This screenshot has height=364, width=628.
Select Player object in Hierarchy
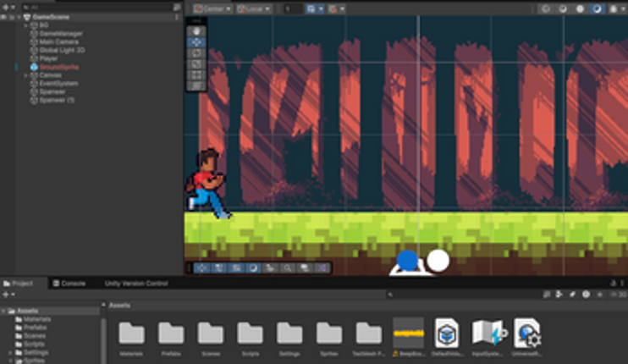48,59
